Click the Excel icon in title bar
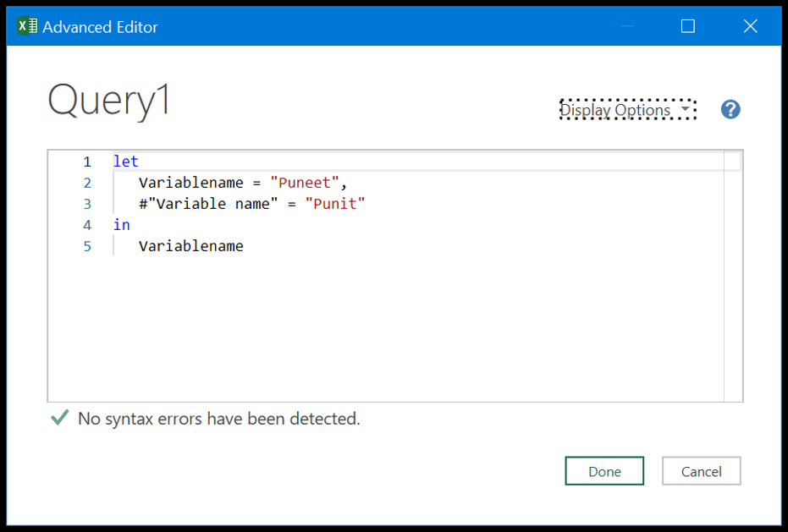 (27, 25)
